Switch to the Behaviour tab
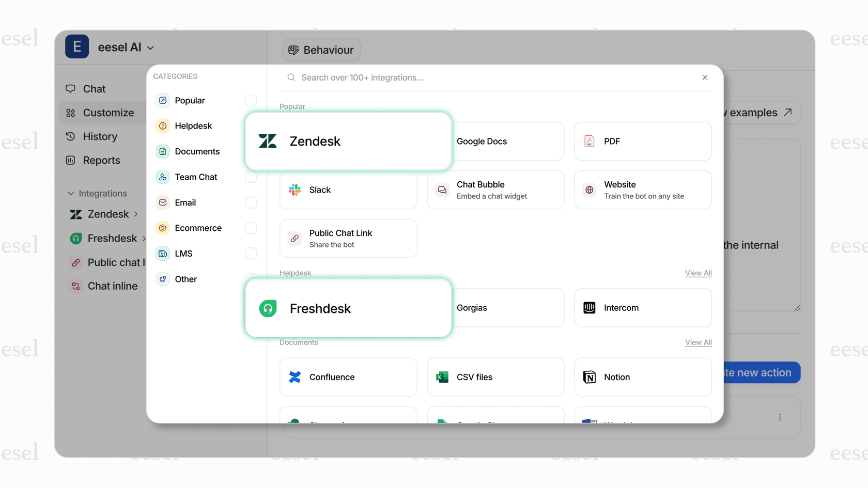 (321, 50)
